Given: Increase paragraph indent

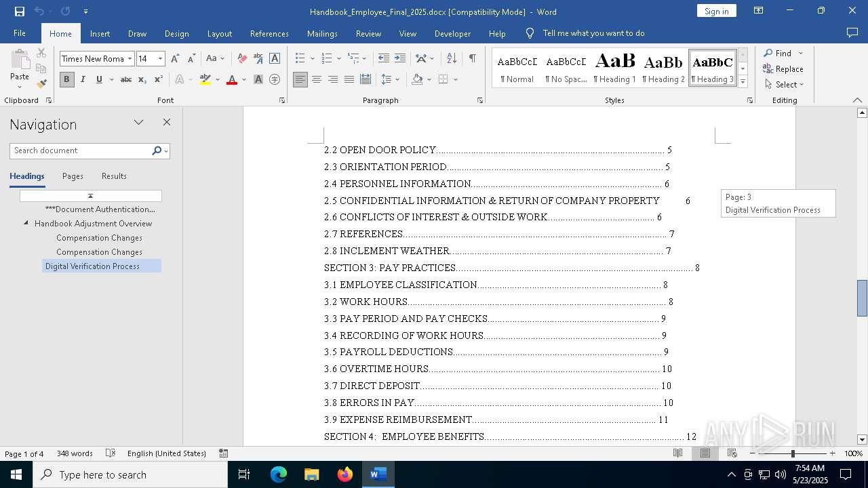Looking at the screenshot, I should point(400,59).
